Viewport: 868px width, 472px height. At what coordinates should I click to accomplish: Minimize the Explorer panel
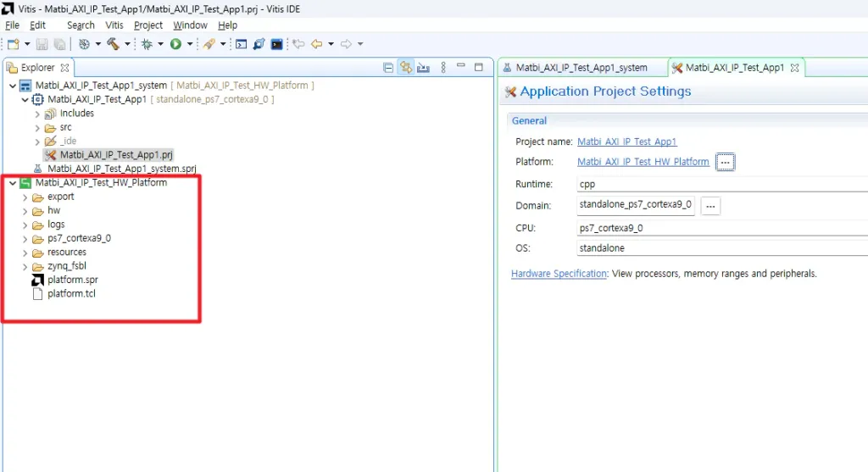[x=460, y=66]
